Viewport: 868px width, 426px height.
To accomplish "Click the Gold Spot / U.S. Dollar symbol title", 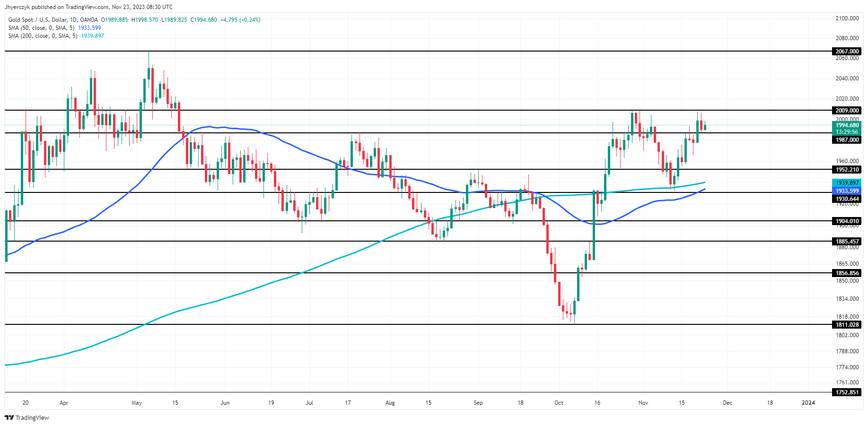I will click(x=53, y=20).
